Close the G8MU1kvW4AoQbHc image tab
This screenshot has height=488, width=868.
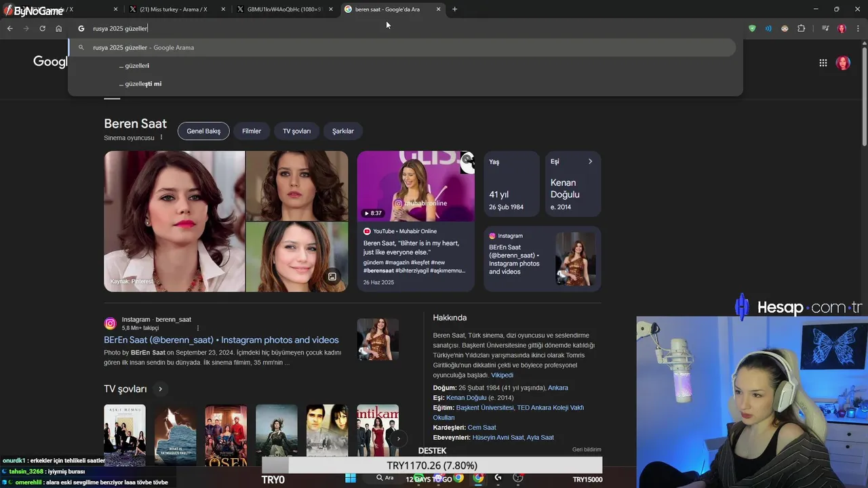332,9
